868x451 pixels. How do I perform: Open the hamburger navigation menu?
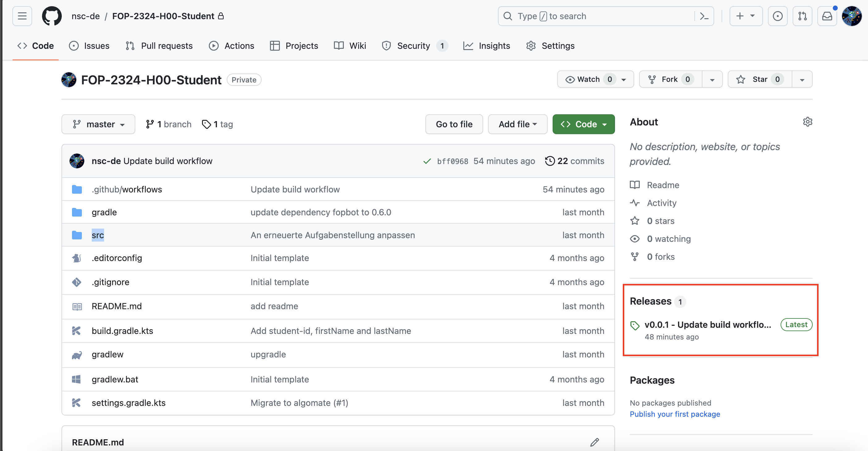pos(22,16)
